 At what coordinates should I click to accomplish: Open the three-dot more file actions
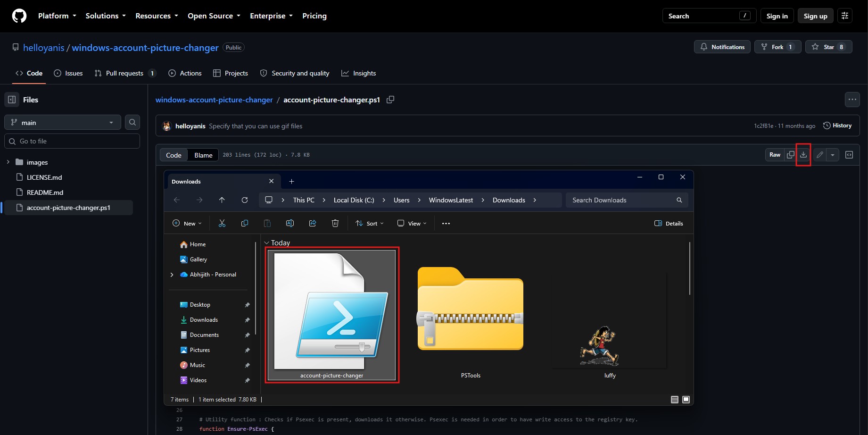pyautogui.click(x=852, y=100)
